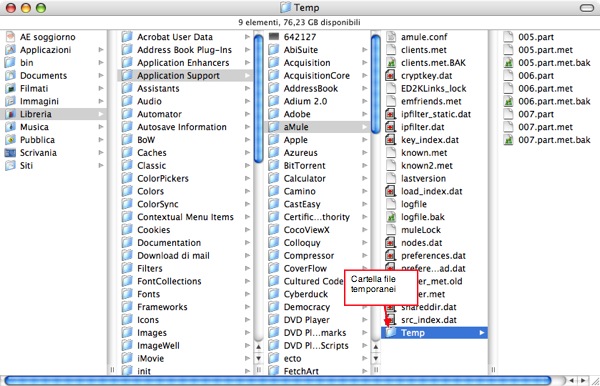600x386 pixels.
Task: Click the logfile.bak file icon
Action: 391,217
